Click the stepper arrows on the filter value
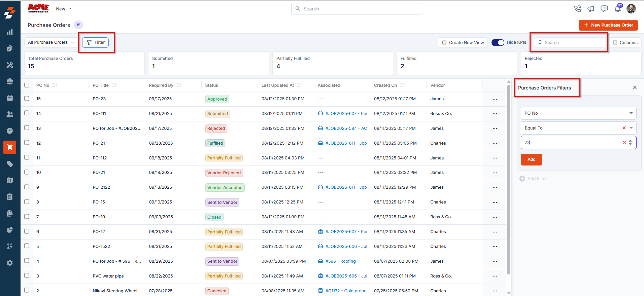This screenshot has width=644, height=296. pyautogui.click(x=631, y=142)
